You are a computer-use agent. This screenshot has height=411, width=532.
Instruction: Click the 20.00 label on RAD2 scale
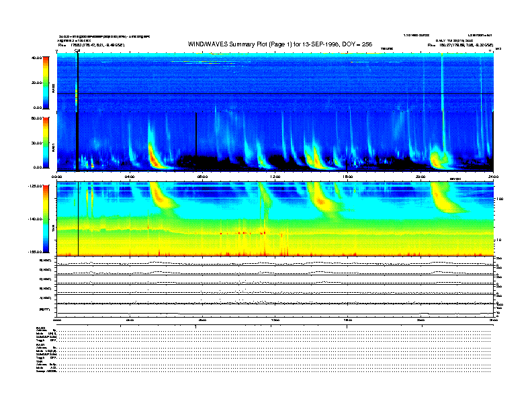[36, 83]
